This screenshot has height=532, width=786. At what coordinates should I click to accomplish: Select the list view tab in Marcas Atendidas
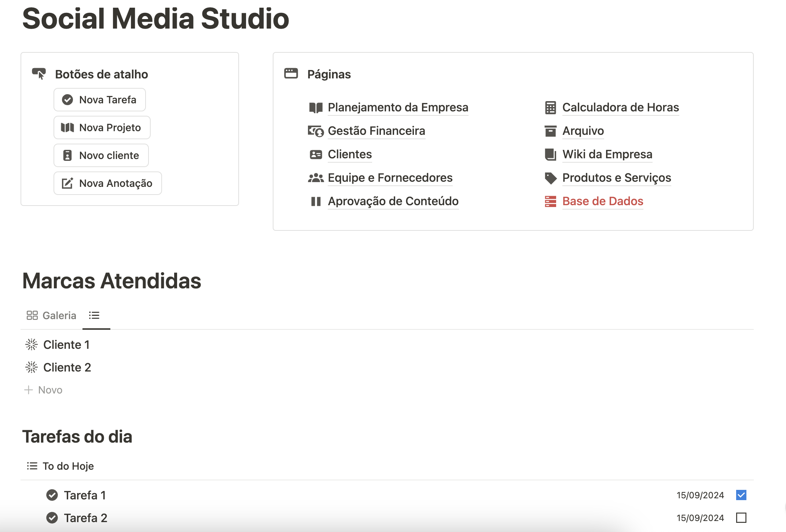click(95, 315)
